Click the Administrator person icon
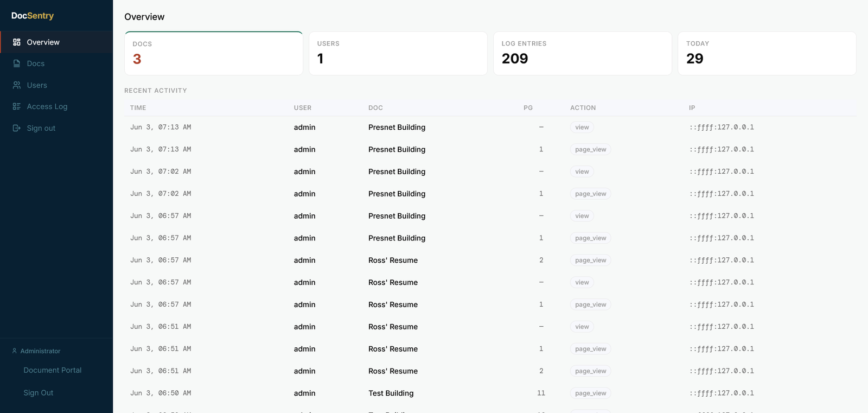The height and width of the screenshot is (413, 868). pyautogui.click(x=15, y=351)
